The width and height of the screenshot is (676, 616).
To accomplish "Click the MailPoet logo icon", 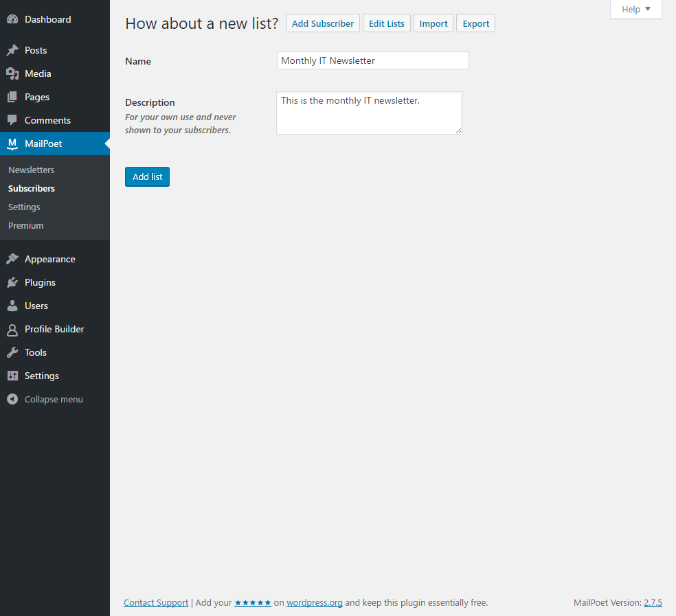I will coord(12,144).
